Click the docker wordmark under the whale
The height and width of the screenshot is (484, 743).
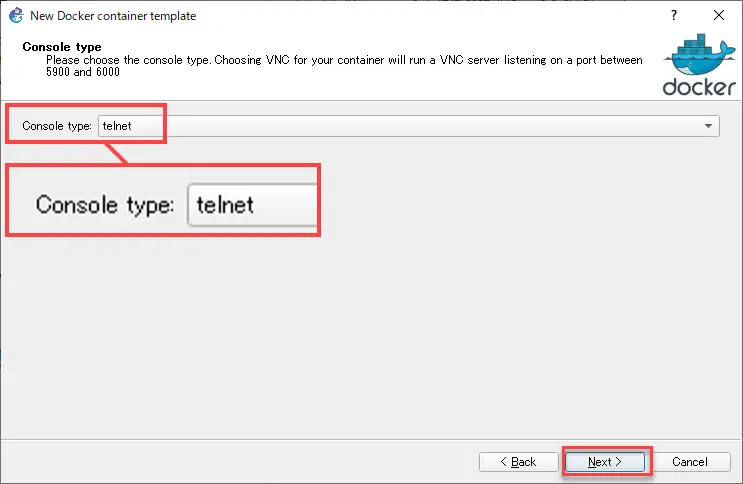pyautogui.click(x=699, y=87)
